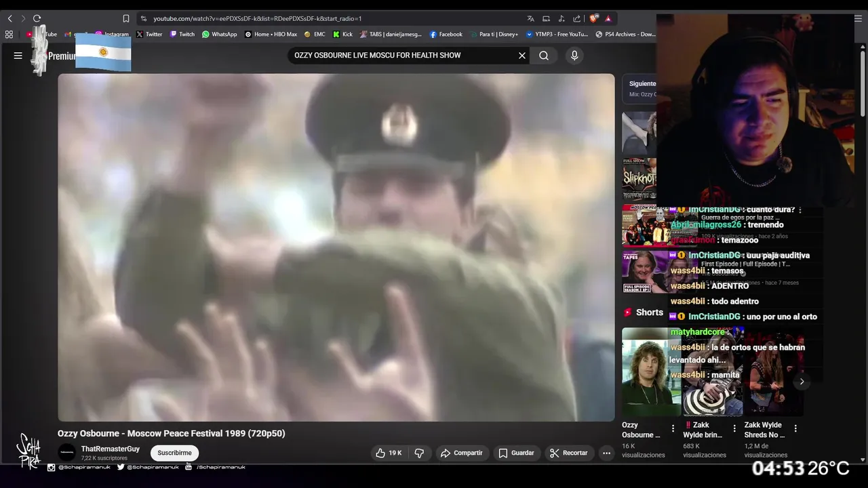
Task: Like the video with the thumbs up
Action: [389, 453]
